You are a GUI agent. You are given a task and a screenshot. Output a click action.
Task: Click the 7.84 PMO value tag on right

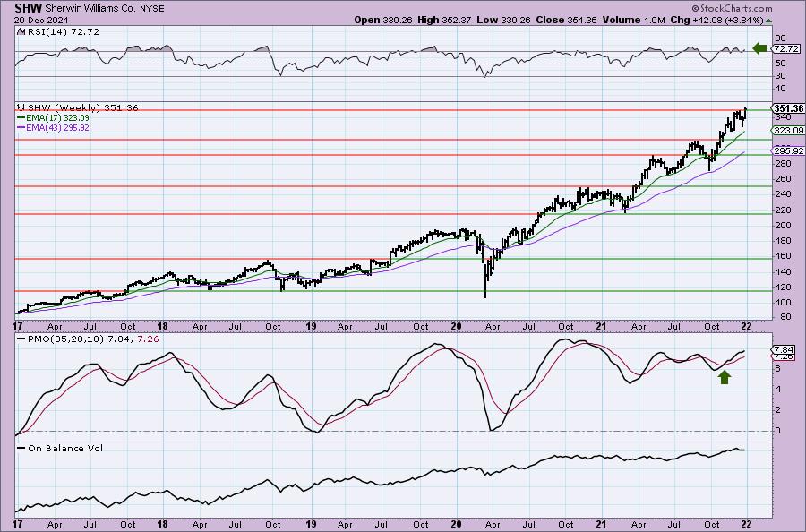point(783,350)
